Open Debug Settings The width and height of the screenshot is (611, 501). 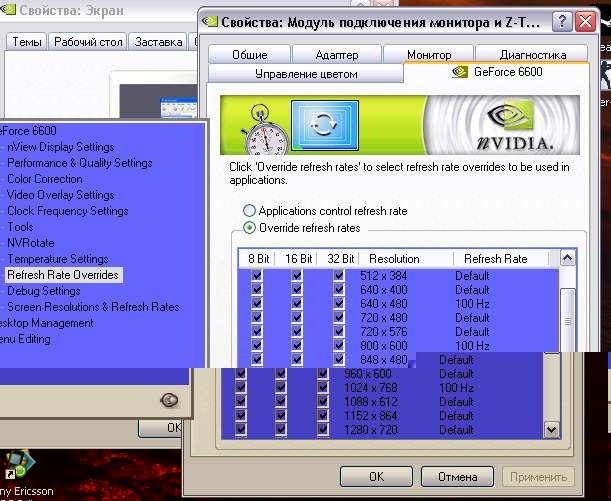pyautogui.click(x=44, y=291)
